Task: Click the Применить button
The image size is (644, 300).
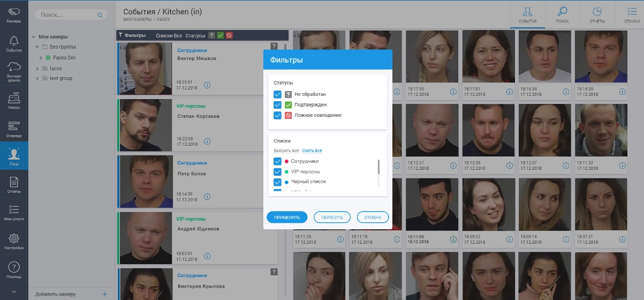Action: point(287,217)
